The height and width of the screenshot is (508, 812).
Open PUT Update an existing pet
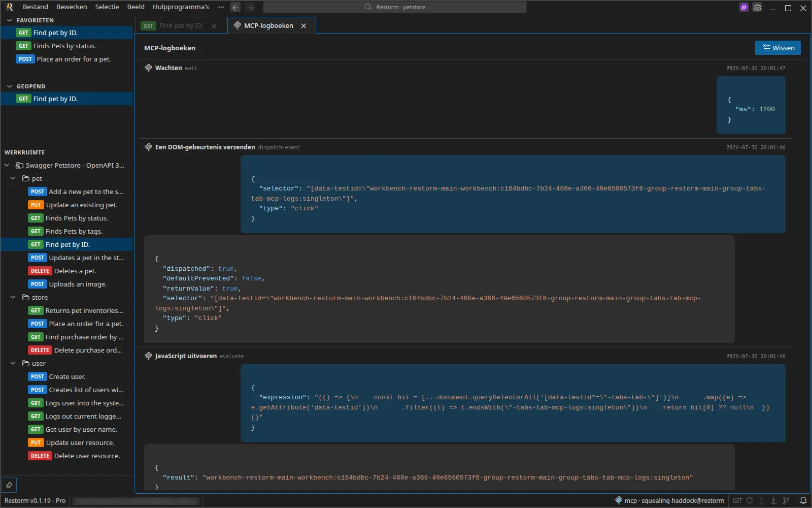pyautogui.click(x=66, y=205)
